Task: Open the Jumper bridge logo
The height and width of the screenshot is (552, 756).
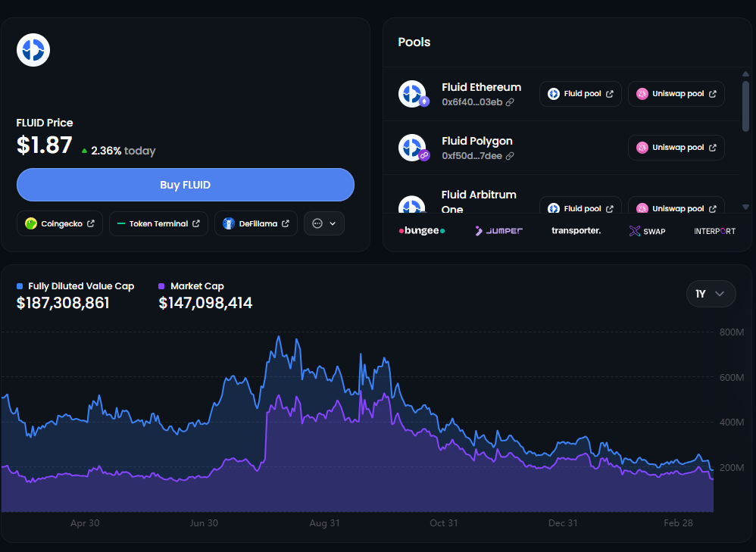Action: coord(498,230)
